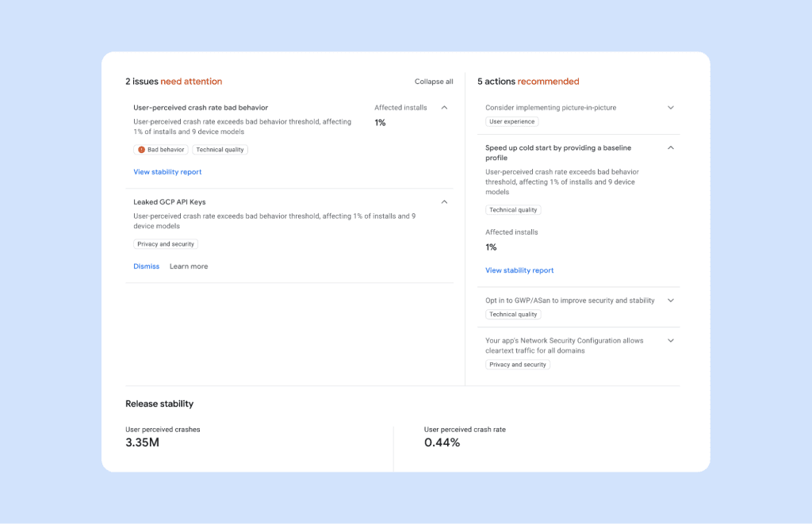
Task: Click the Collapse all button
Action: click(x=434, y=82)
